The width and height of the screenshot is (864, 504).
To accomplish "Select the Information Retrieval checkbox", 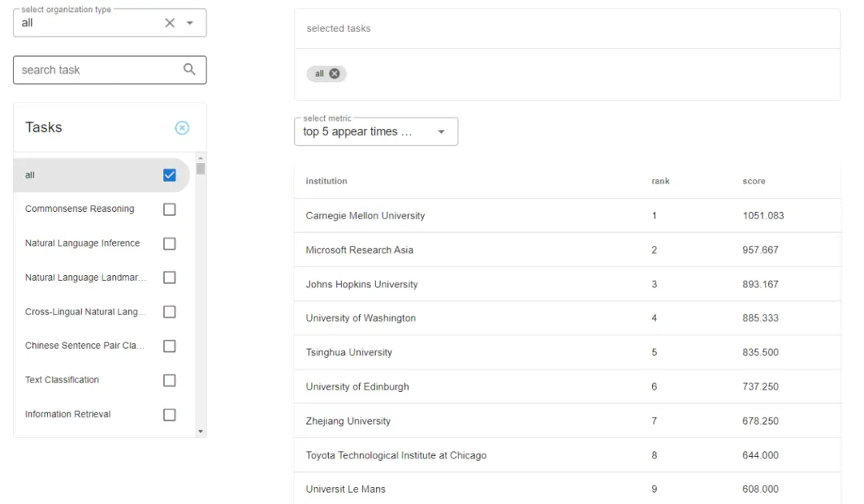I will [170, 414].
